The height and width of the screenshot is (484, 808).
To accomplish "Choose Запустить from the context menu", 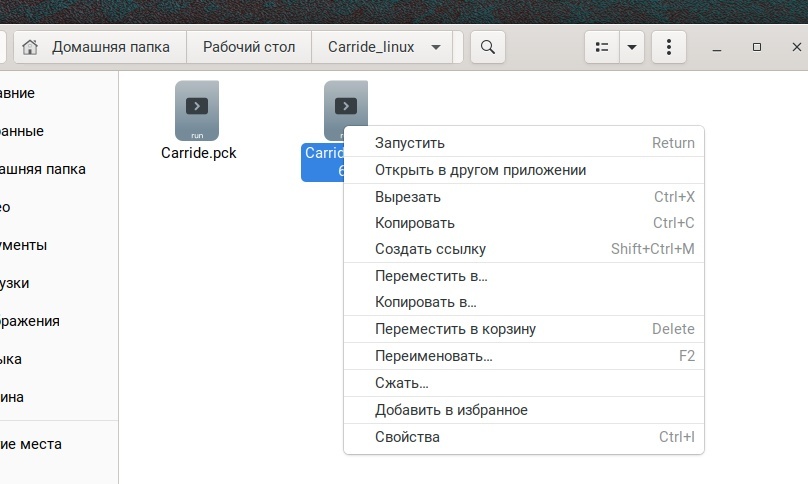I will coord(410,143).
